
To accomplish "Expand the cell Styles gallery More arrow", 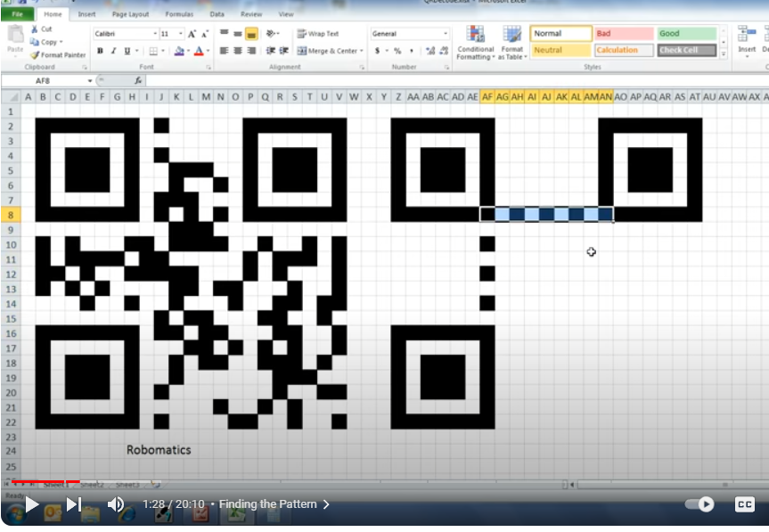I will click(x=723, y=54).
